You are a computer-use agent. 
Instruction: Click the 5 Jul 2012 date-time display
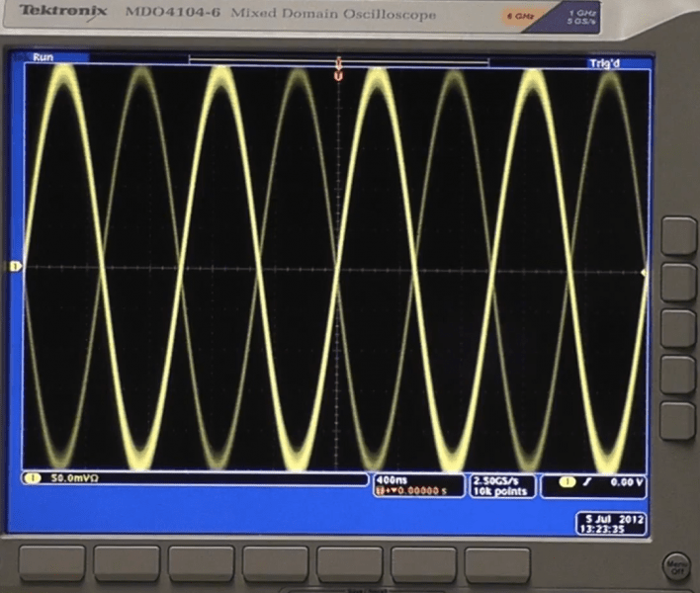coord(611,524)
